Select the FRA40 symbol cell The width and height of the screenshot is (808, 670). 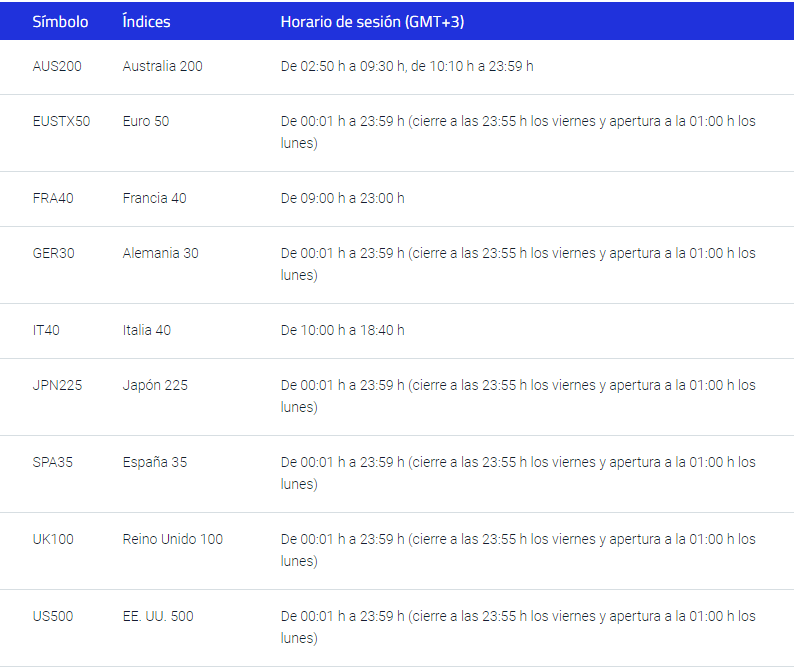(x=53, y=198)
